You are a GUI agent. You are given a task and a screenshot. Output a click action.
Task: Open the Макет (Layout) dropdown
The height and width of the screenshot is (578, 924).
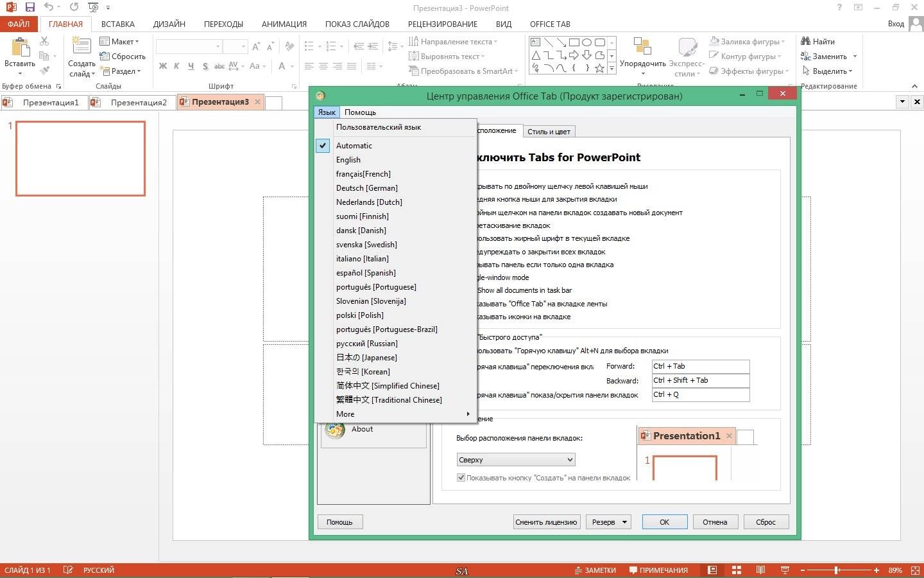pos(119,42)
